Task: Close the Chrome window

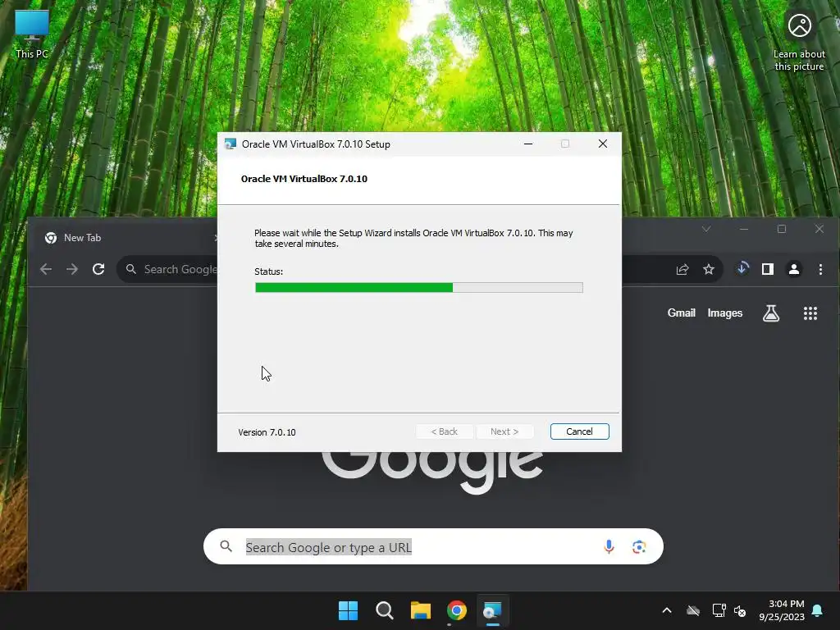Action: tap(819, 229)
